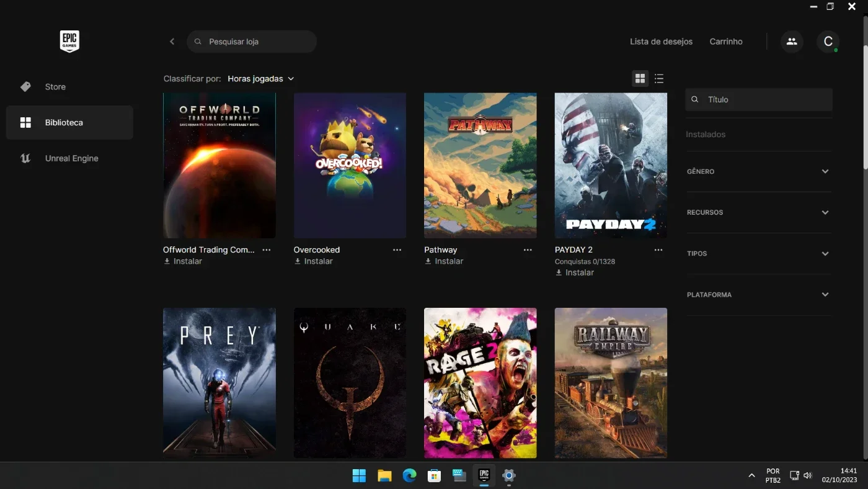868x489 pixels.
Task: Open the profile avatar C menu
Action: point(828,42)
